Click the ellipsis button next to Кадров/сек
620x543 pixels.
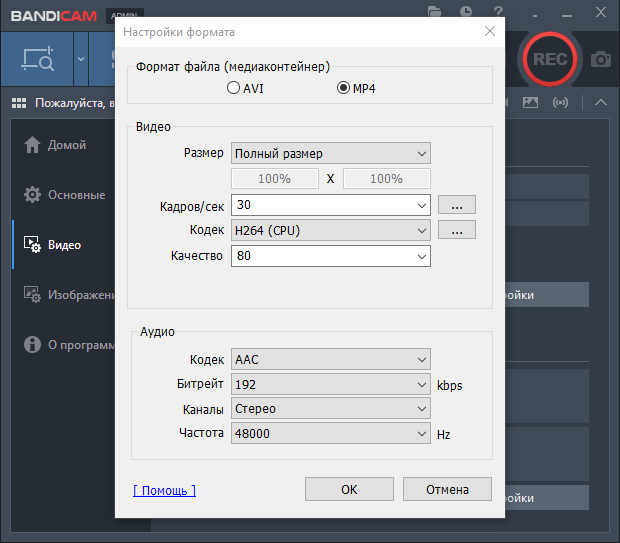point(457,205)
